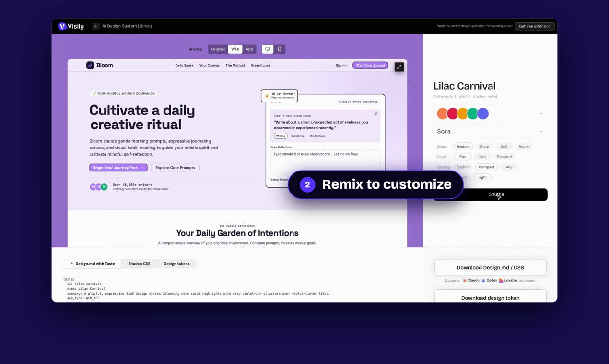The image size is (609, 364).
Task: Set Spacing to System
Action: (x=463, y=167)
